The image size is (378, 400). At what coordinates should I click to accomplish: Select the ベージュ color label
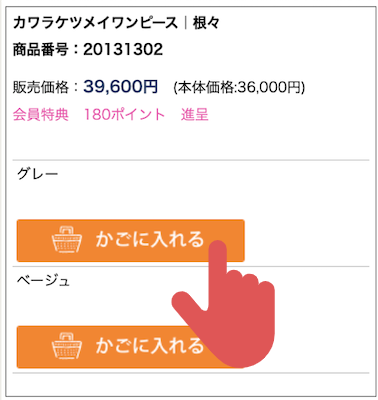click(43, 281)
